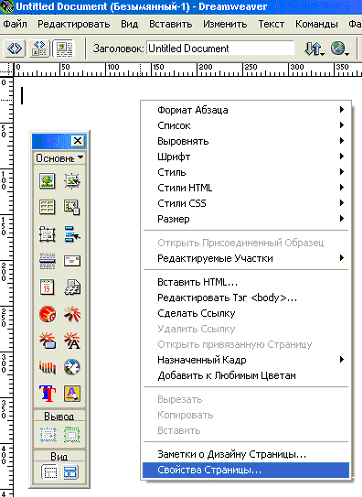Insert Date using the calendar icon
Screen dimensions: 362x497
pos(47,287)
